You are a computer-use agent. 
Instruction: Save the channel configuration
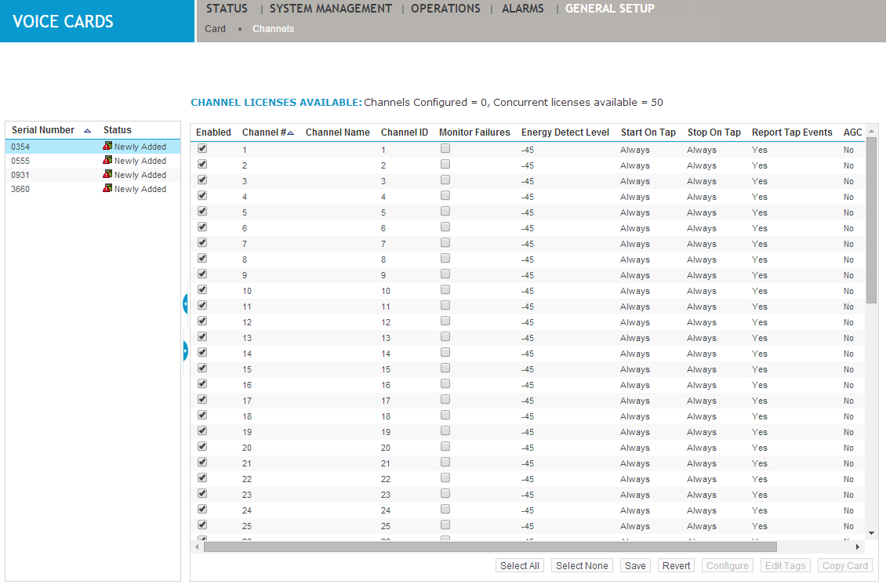pyautogui.click(x=634, y=565)
